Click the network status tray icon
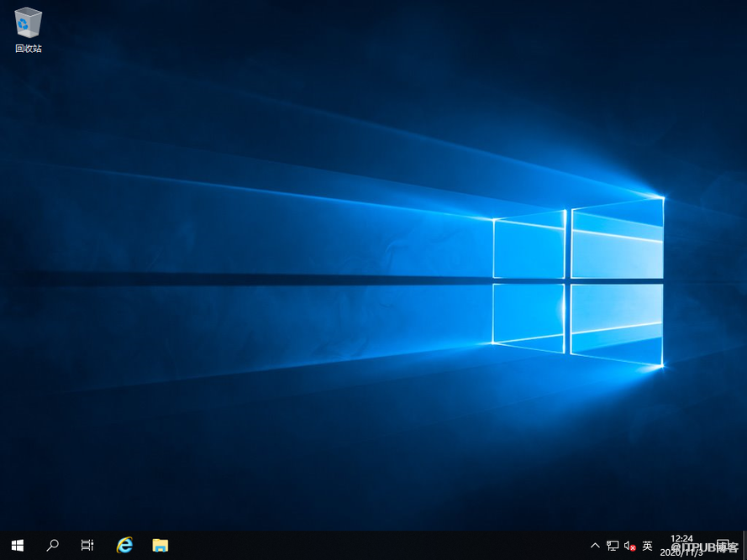747x560 pixels. (x=613, y=546)
